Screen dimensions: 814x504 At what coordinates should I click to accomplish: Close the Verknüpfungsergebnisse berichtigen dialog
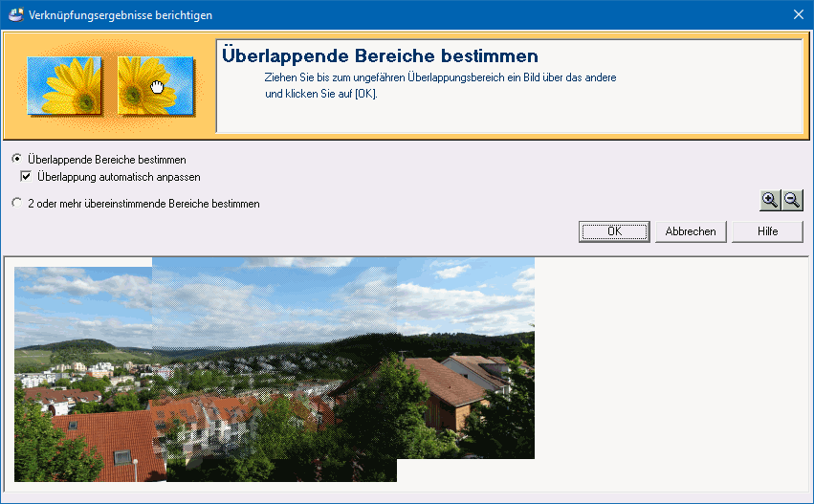coord(798,15)
